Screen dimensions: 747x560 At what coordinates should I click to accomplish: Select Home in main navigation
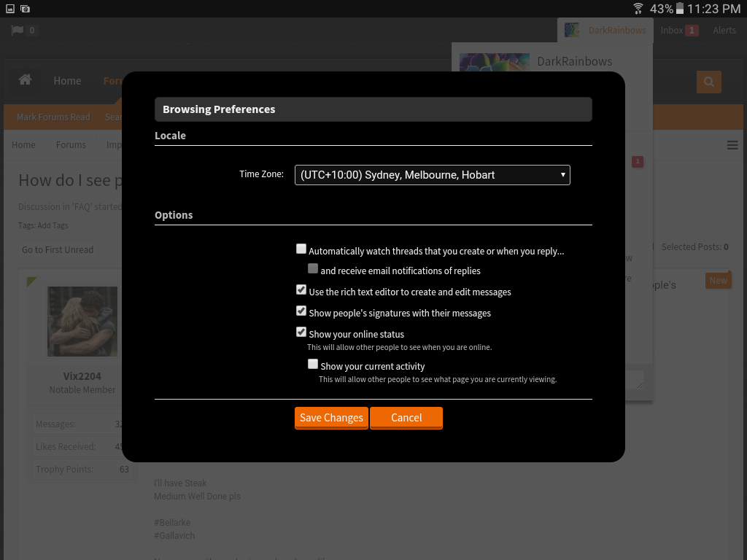pyautogui.click(x=67, y=81)
